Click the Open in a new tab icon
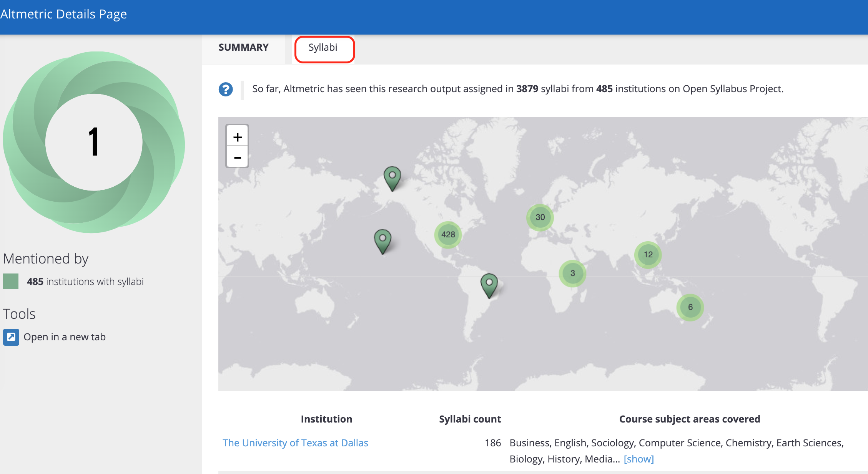 tap(11, 337)
